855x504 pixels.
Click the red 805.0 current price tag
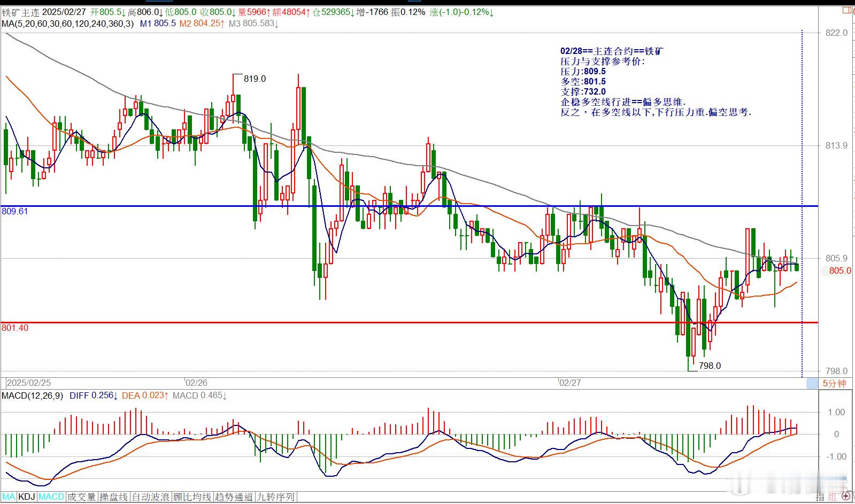839,270
